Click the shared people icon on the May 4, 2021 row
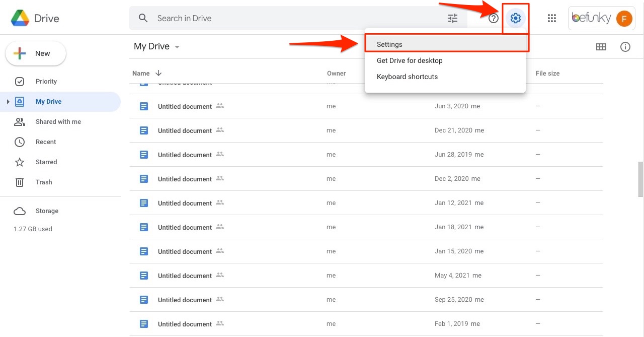Viewport: 644px width, 337px height. tap(220, 275)
